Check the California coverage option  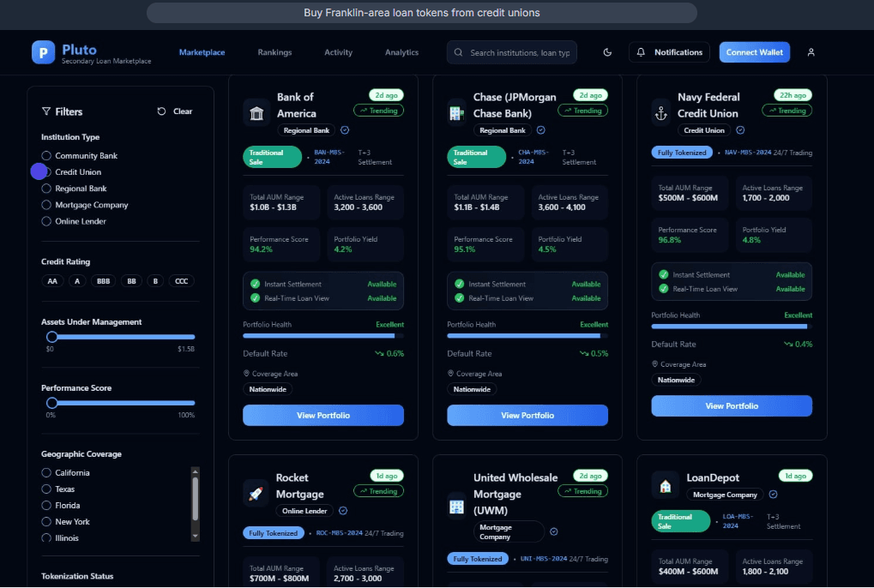click(46, 473)
